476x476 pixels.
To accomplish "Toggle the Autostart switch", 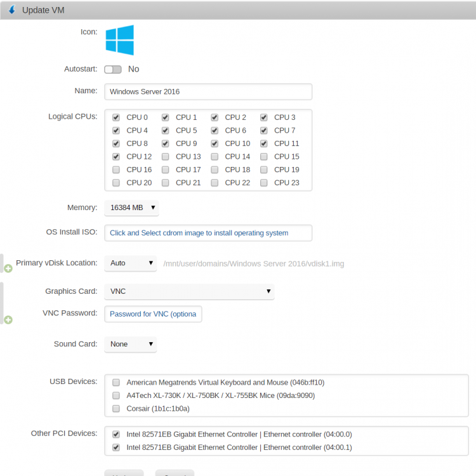I will tap(112, 70).
